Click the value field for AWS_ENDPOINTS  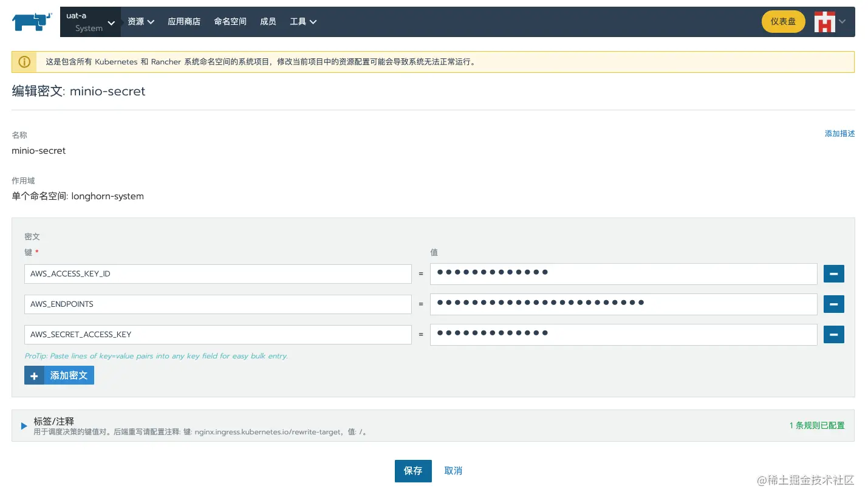(x=623, y=304)
